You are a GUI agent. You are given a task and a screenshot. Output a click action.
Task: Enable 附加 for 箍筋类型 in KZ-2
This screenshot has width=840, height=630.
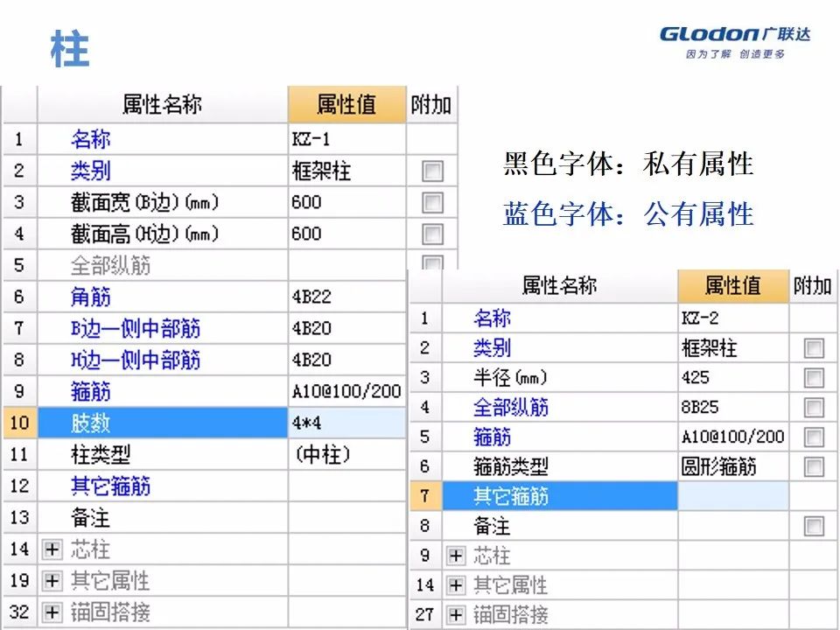click(813, 466)
